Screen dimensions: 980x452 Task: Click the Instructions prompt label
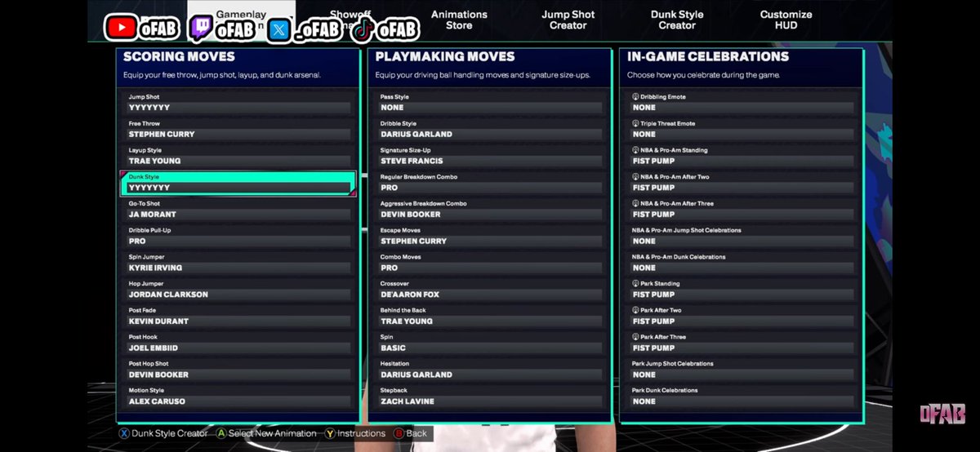pos(362,433)
